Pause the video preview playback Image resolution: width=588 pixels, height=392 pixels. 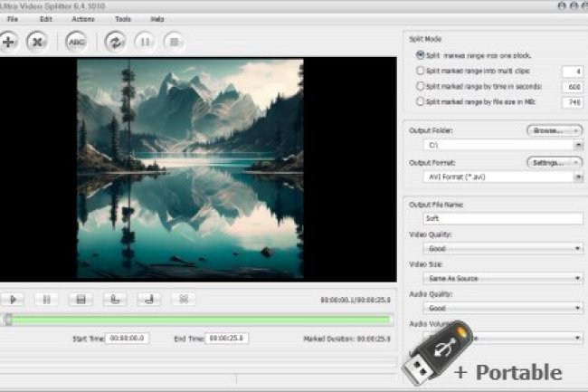pyautogui.click(x=46, y=300)
